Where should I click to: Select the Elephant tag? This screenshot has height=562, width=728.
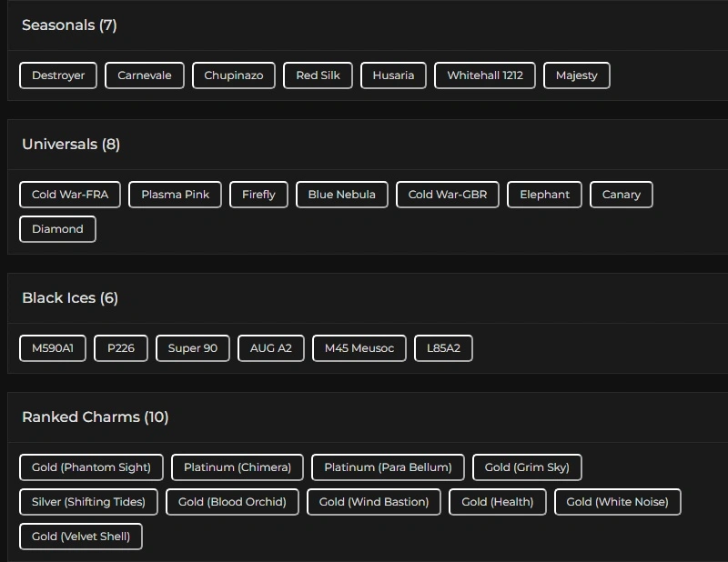545,195
